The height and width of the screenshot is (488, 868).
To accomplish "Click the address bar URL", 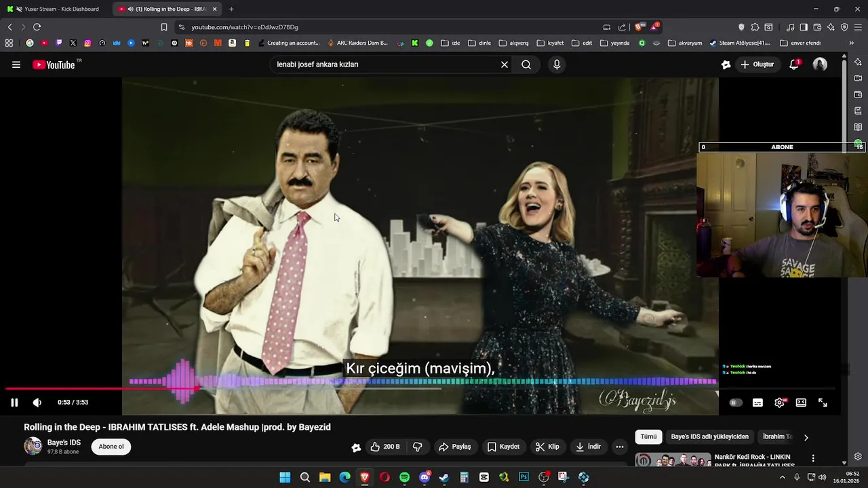I will (x=245, y=27).
